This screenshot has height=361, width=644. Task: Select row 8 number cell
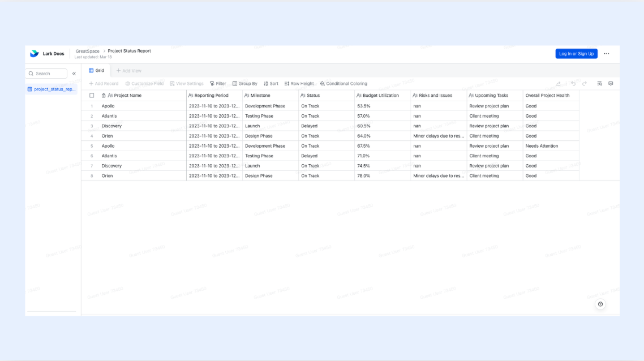click(92, 176)
